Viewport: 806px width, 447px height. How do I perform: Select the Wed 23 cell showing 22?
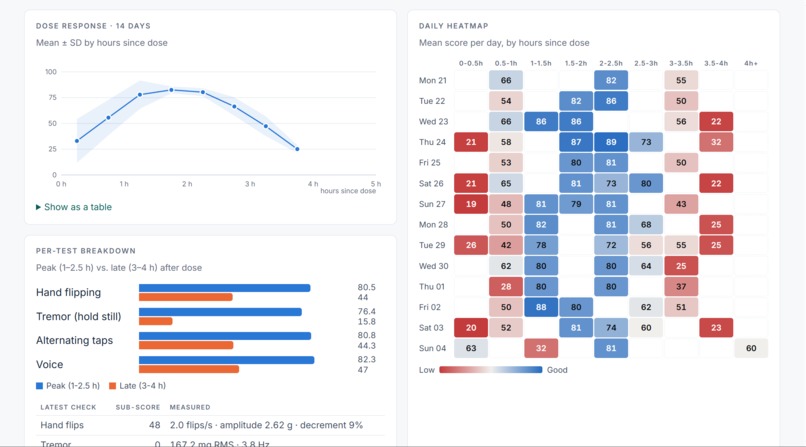716,122
